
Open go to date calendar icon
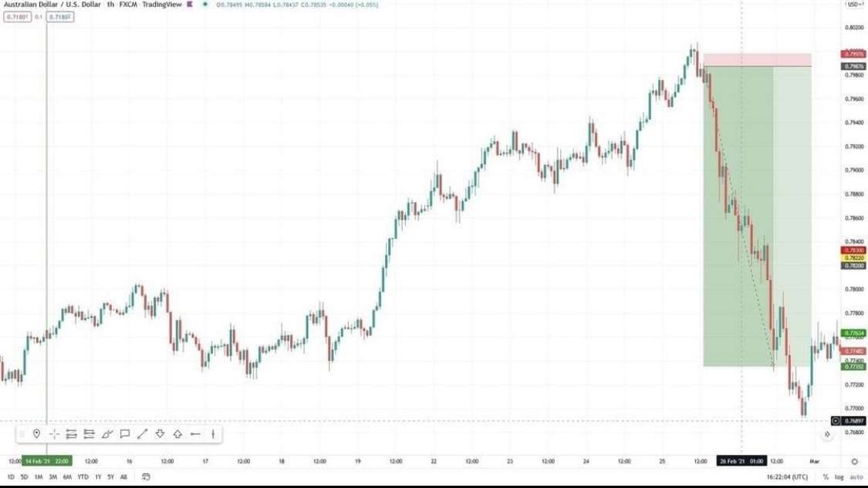pos(146,477)
